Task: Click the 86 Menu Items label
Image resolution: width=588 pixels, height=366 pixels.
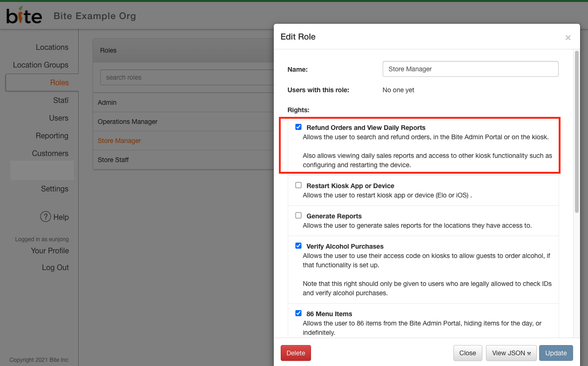Action: [x=329, y=314]
